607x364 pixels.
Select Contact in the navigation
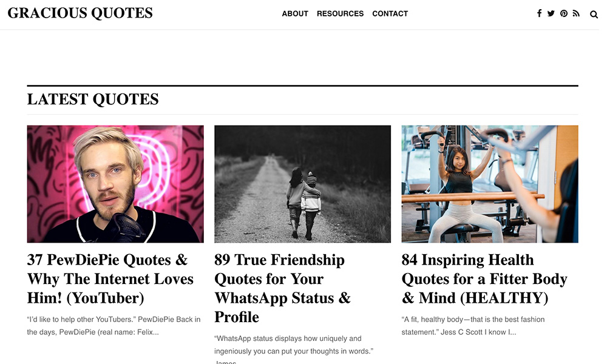coord(390,13)
